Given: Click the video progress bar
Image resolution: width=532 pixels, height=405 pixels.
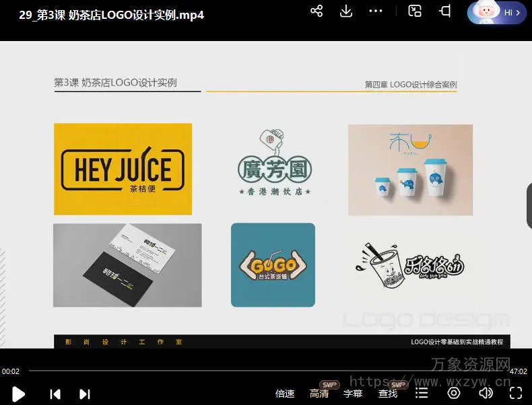Looking at the screenshot, I should [266, 371].
